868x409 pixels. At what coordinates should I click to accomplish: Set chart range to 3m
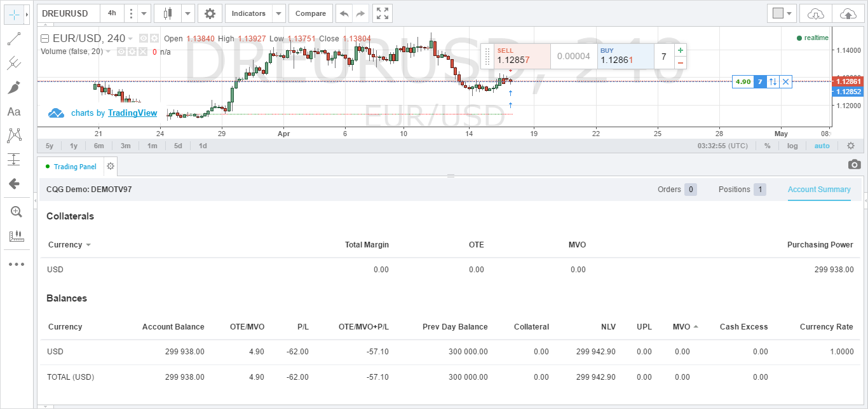click(126, 146)
